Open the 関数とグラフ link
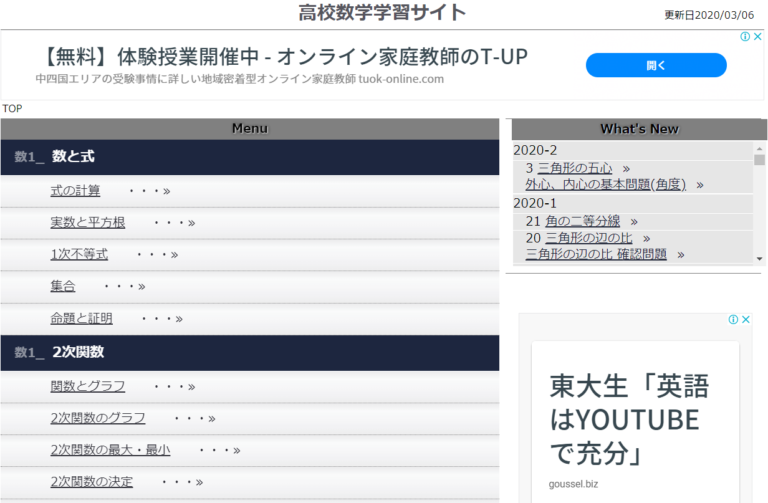This screenshot has height=503, width=768. 88,386
